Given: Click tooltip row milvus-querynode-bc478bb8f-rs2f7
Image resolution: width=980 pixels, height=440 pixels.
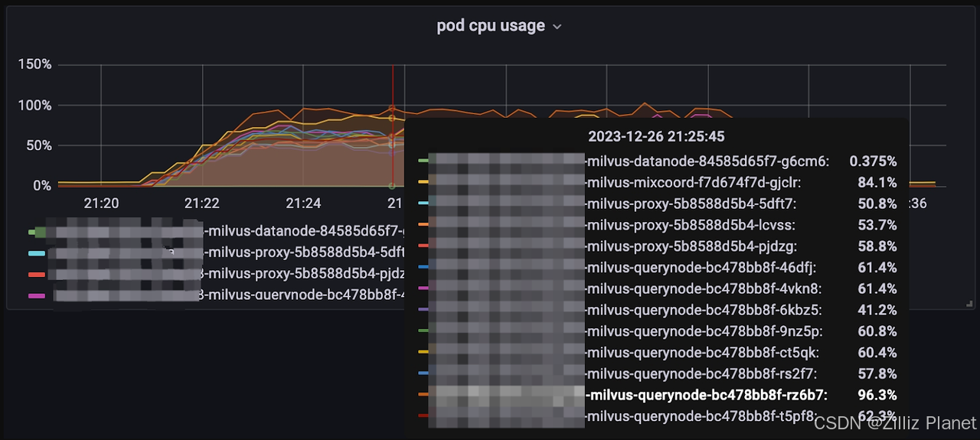Looking at the screenshot, I should click(658, 374).
